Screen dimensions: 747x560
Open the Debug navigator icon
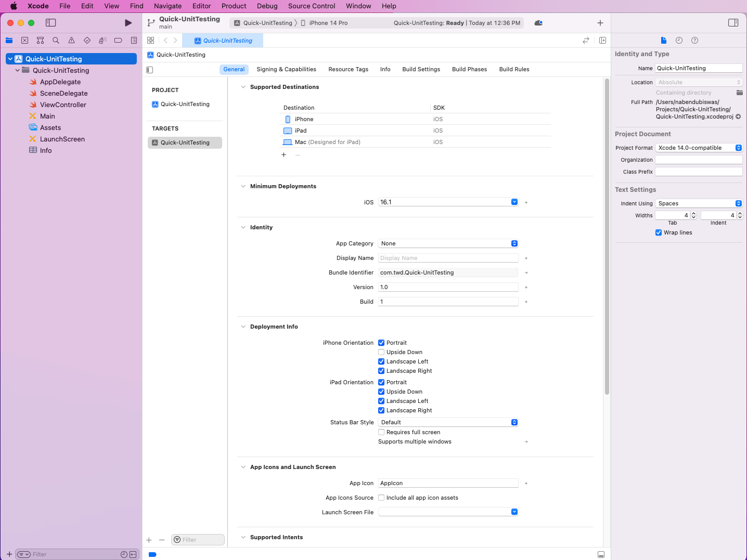tap(102, 41)
